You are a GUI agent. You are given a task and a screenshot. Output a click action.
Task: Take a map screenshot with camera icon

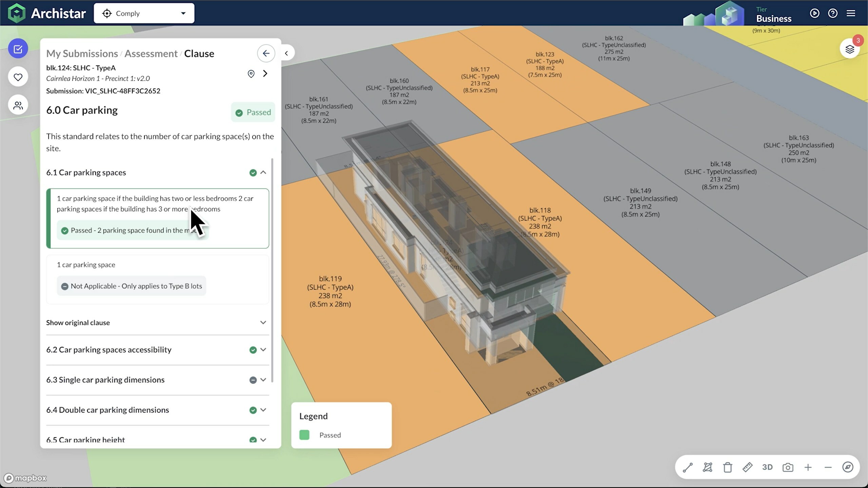click(x=788, y=467)
